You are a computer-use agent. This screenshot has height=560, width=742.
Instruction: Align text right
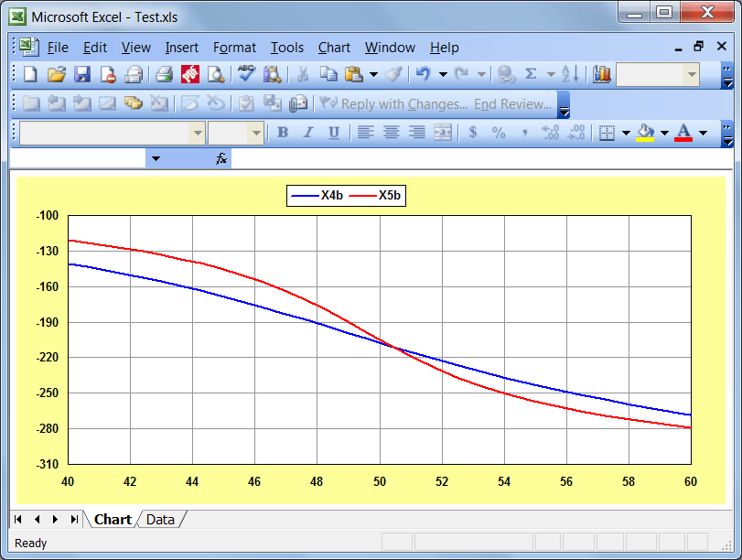coord(416,133)
